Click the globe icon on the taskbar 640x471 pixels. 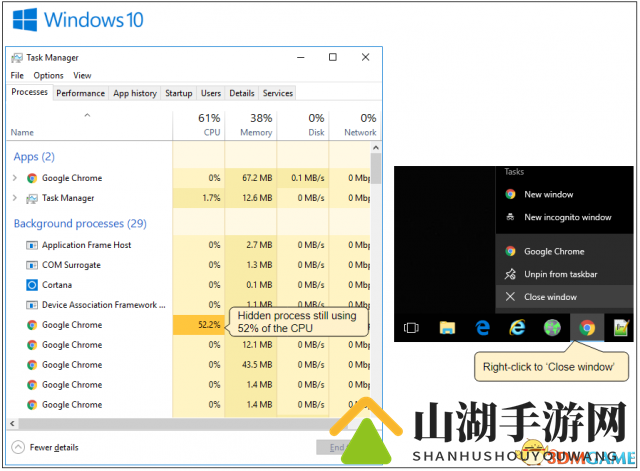[552, 328]
